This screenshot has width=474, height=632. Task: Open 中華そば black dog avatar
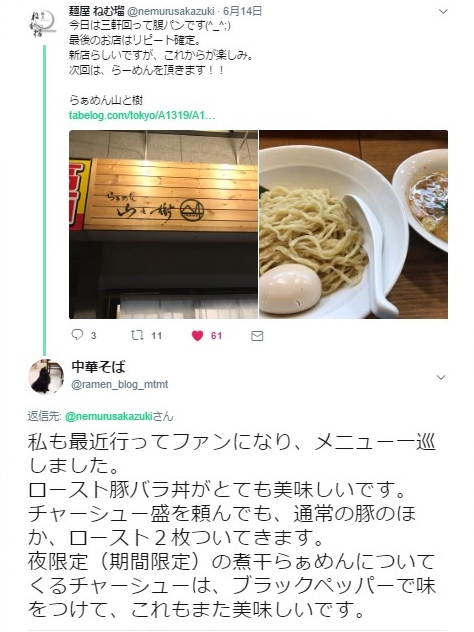[46, 376]
